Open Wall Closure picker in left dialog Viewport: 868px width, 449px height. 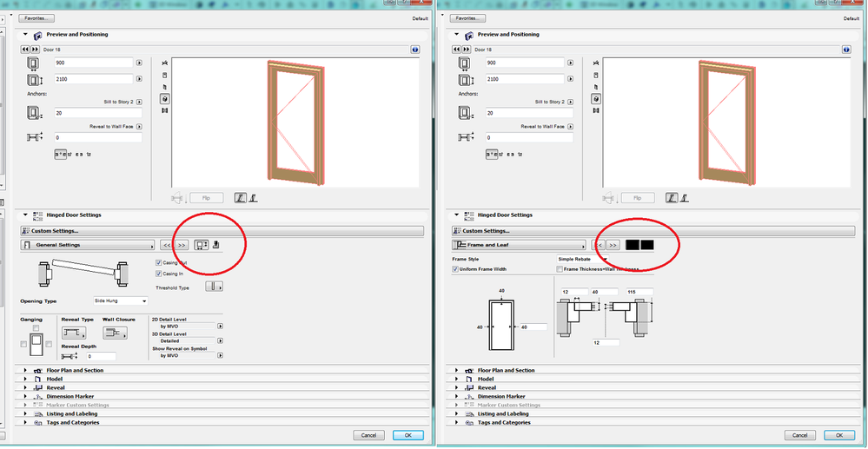click(x=115, y=333)
